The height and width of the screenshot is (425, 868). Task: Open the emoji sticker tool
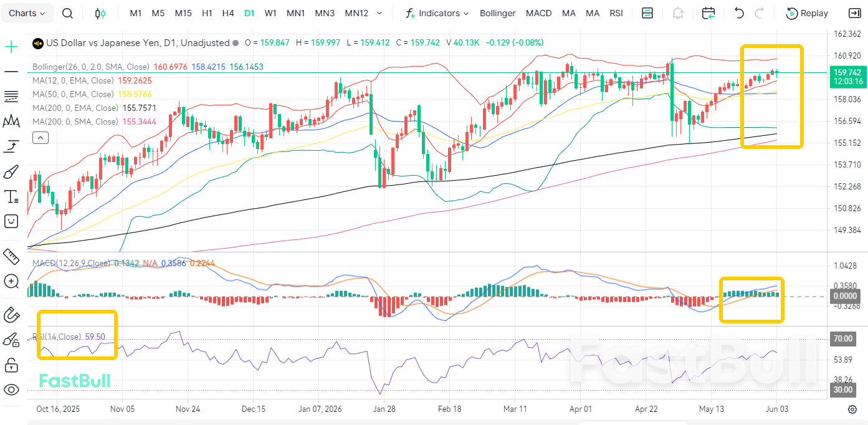tap(11, 221)
